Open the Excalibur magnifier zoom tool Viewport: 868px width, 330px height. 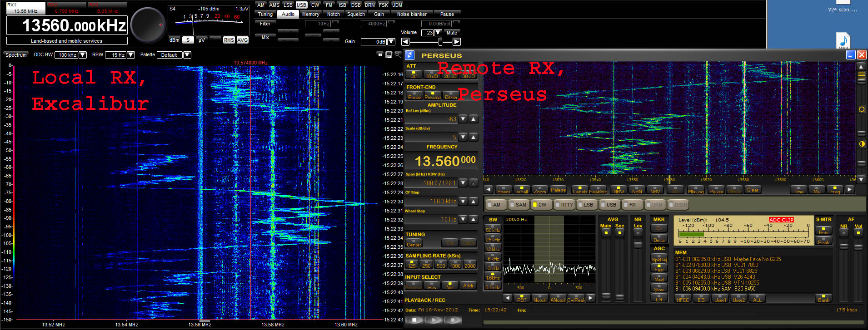[x=398, y=54]
